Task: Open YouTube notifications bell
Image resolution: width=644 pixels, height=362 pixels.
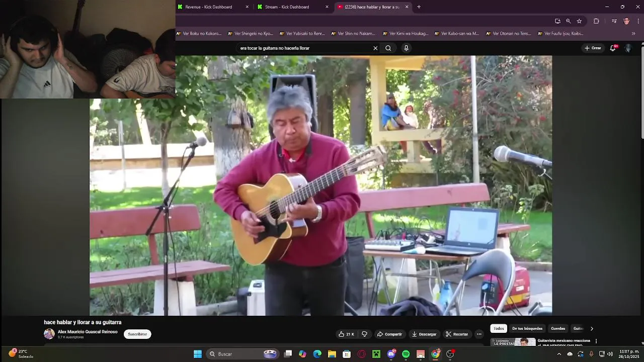Action: (613, 48)
